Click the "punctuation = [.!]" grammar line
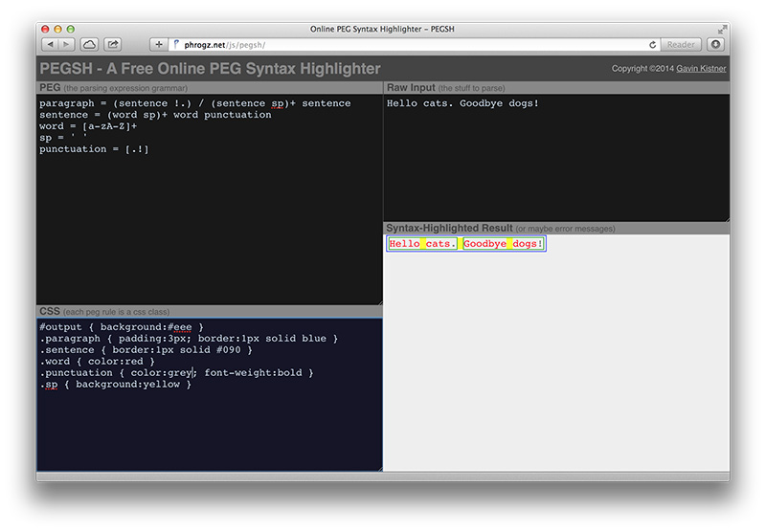 [94, 149]
